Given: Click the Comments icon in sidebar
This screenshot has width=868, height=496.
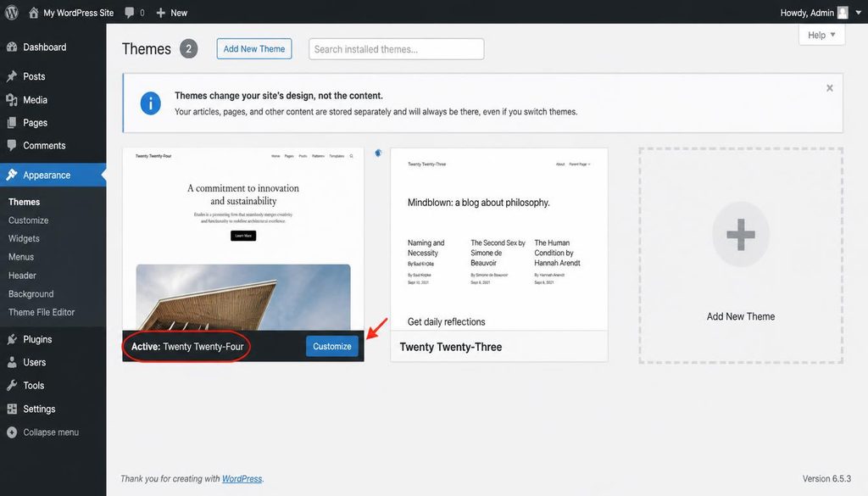Looking at the screenshot, I should pyautogui.click(x=12, y=146).
